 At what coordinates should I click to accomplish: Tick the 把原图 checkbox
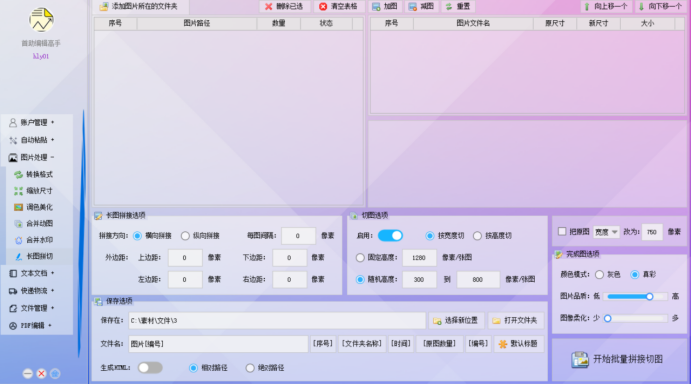click(x=562, y=231)
